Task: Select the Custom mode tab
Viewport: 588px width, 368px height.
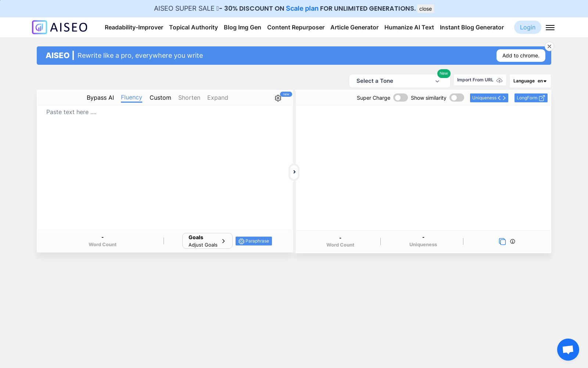Action: point(160,98)
